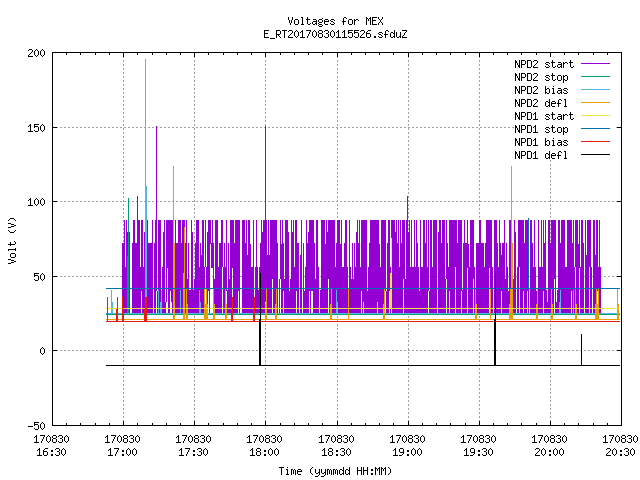Click the NPD2 start purple legend line

[595, 64]
